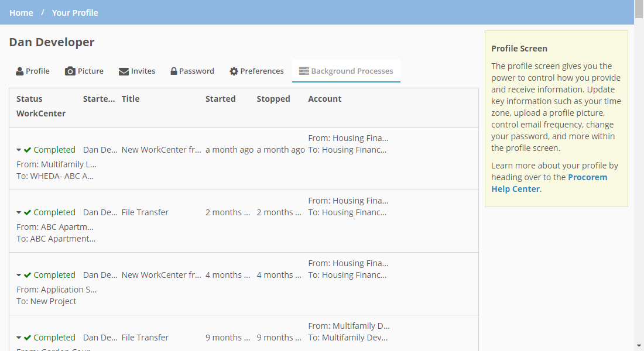Screen dimensions: 644x351
Task: Click New WorkCenter fr... title started a month ago
Action: pos(162,150)
